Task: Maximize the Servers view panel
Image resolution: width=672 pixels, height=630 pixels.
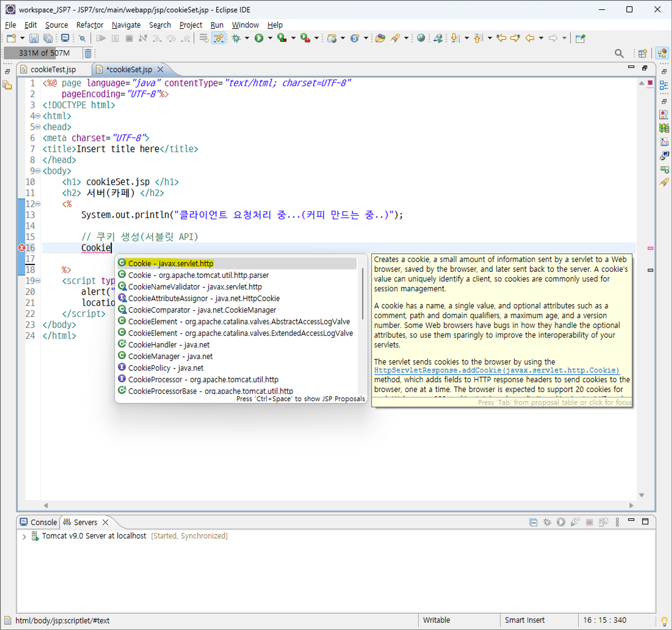Action: tap(645, 521)
